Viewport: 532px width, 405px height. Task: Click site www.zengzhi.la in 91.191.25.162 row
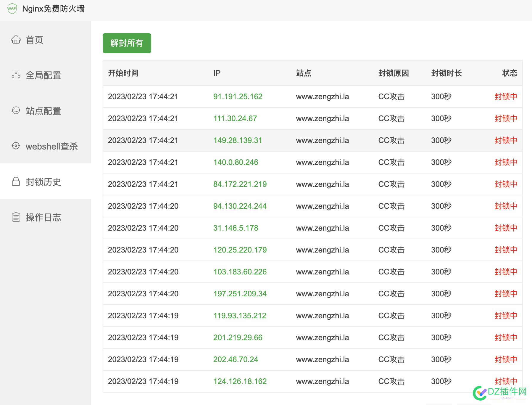click(323, 97)
